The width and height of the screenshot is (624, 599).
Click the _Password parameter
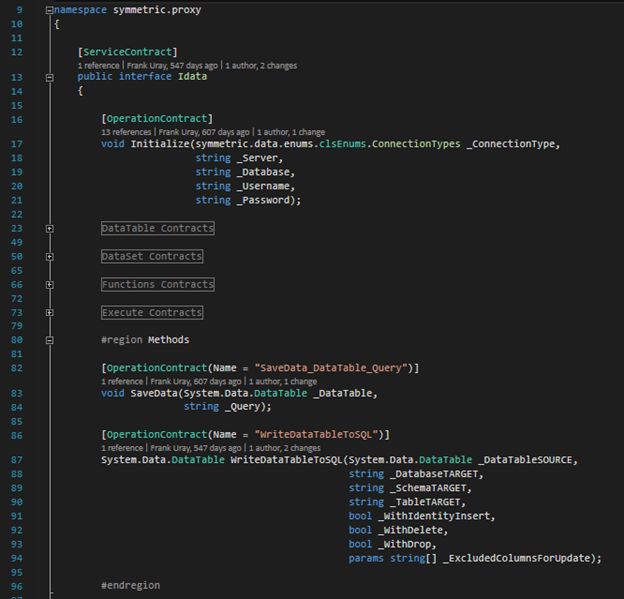point(263,200)
